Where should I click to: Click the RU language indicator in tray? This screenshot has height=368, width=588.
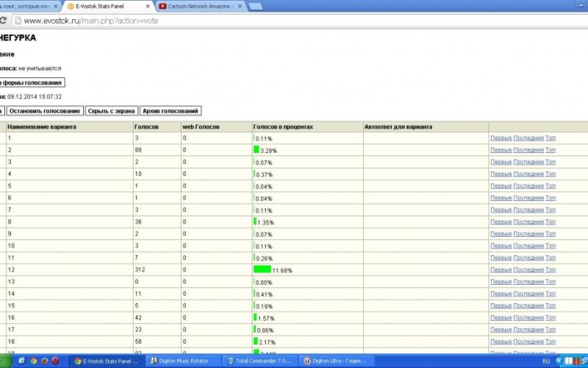(546, 361)
